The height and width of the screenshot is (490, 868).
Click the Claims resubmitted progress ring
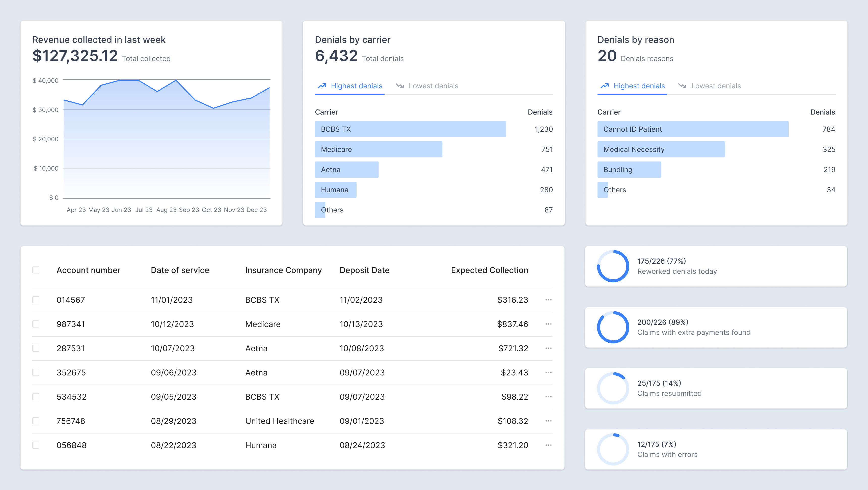tap(613, 388)
